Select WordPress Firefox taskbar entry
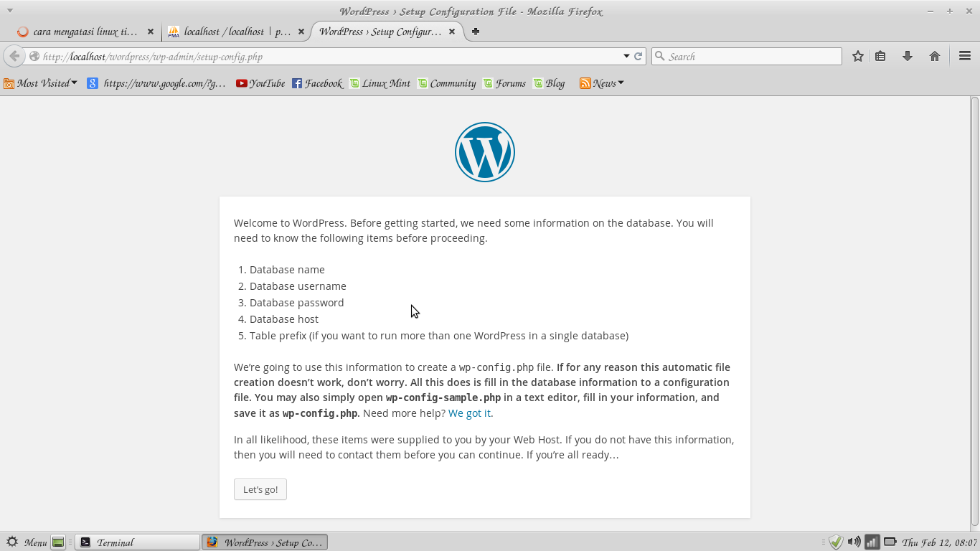Screen dimensions: 980x551 (x=264, y=542)
